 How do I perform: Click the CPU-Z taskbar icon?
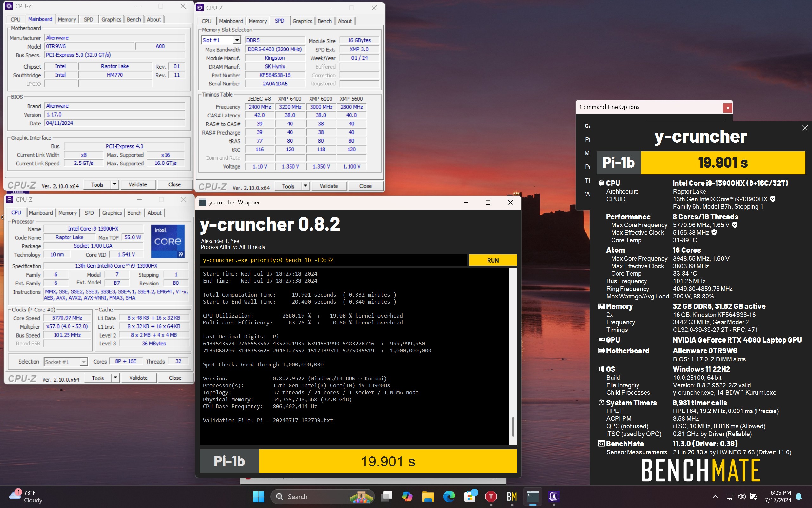[553, 496]
